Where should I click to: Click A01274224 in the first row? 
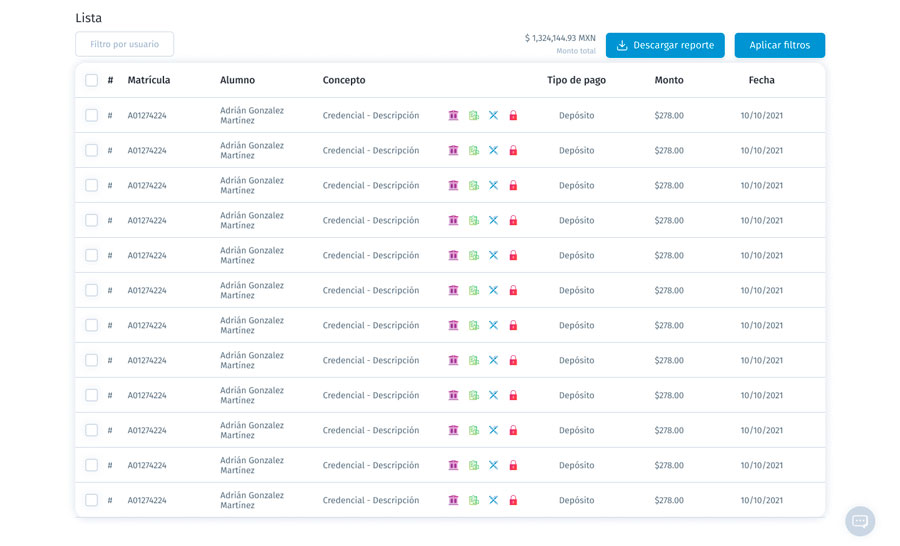(x=147, y=115)
